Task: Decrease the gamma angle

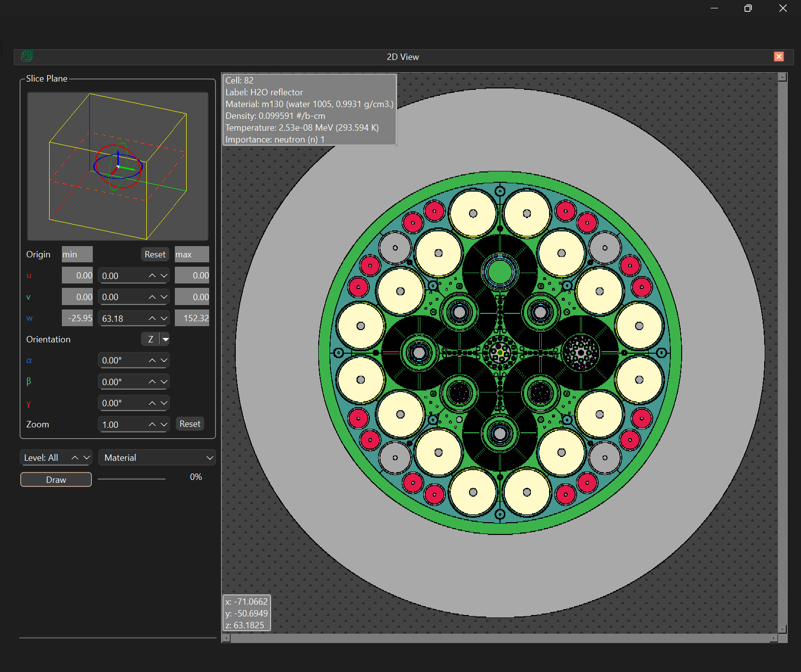Action: (164, 403)
